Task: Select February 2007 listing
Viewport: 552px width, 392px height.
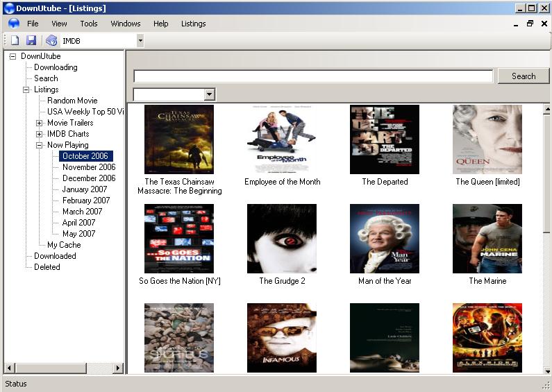Action: (86, 201)
